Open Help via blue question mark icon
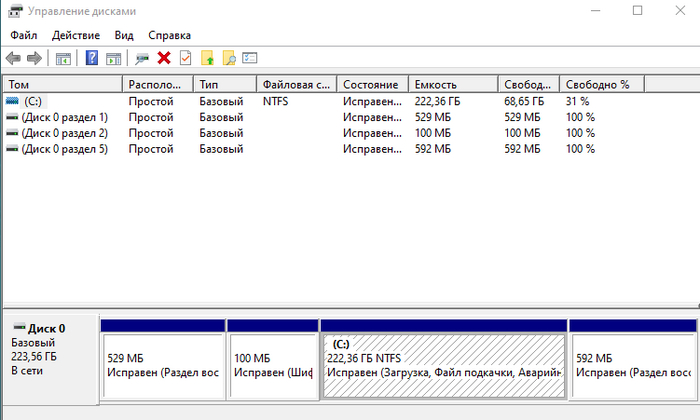 92,58
